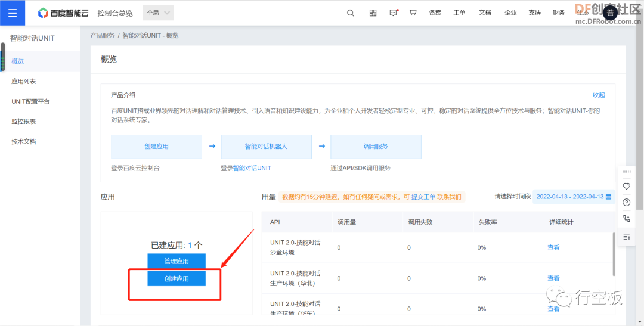Screen dimensions: 644x326
Task: Collapse the product intro with 收起
Action: tap(599, 95)
